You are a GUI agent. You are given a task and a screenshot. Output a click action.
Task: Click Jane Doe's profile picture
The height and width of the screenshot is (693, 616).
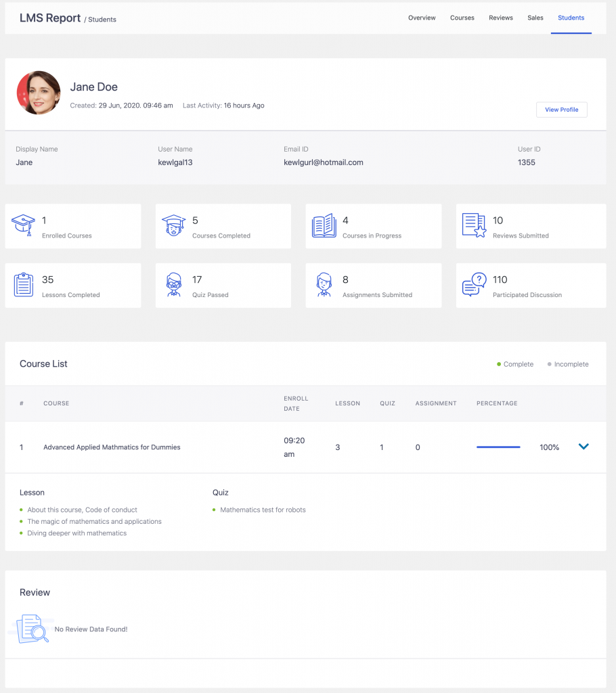(x=39, y=92)
